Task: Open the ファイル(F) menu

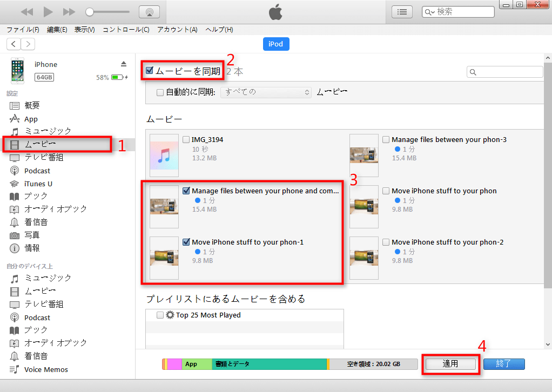Action: [x=23, y=30]
